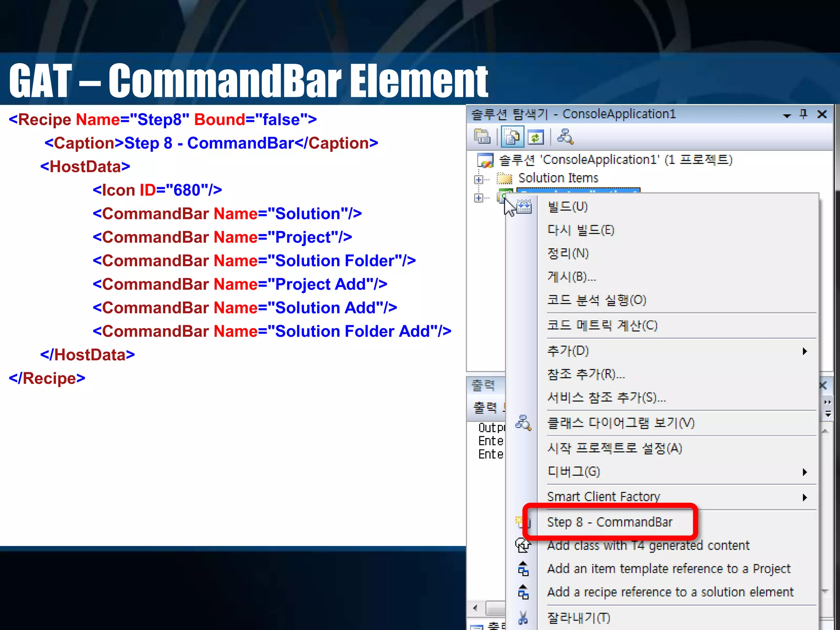Click the Solution Items folder icon
840x630 pixels.
(504, 178)
